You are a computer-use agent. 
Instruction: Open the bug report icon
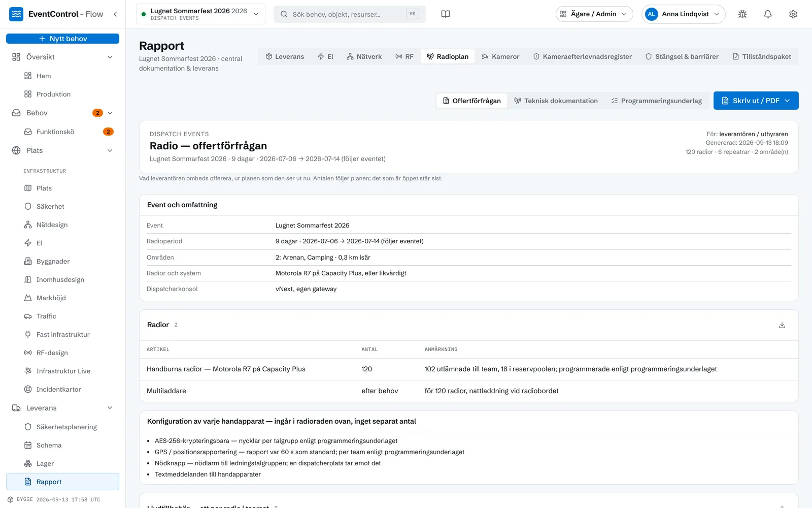coord(742,14)
